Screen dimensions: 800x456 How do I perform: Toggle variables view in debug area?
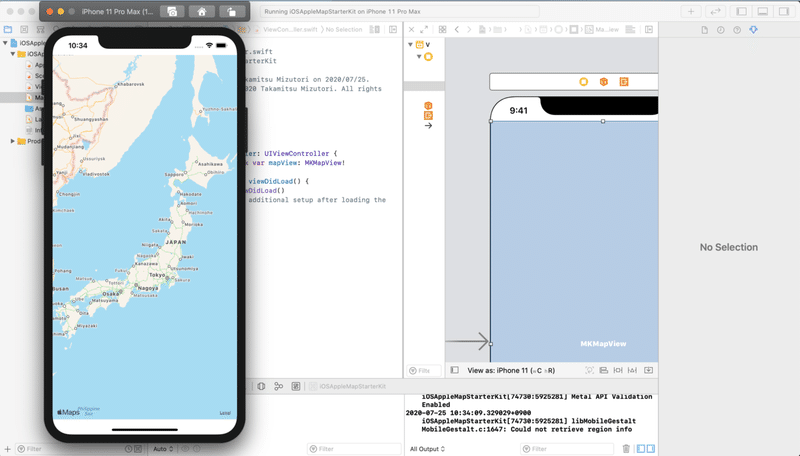coord(641,449)
